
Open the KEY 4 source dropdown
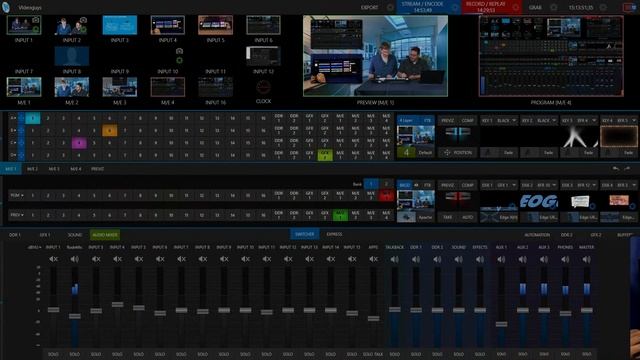(634, 121)
